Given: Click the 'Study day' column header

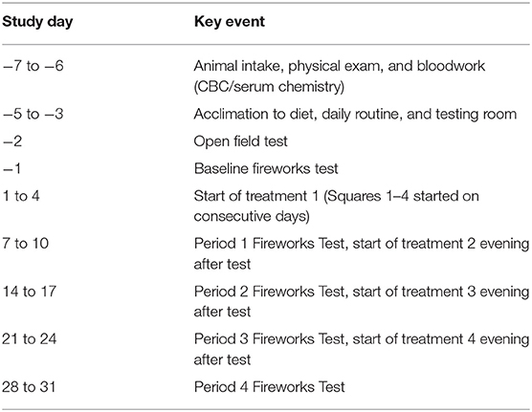Looking at the screenshot, I should click(x=37, y=22).
